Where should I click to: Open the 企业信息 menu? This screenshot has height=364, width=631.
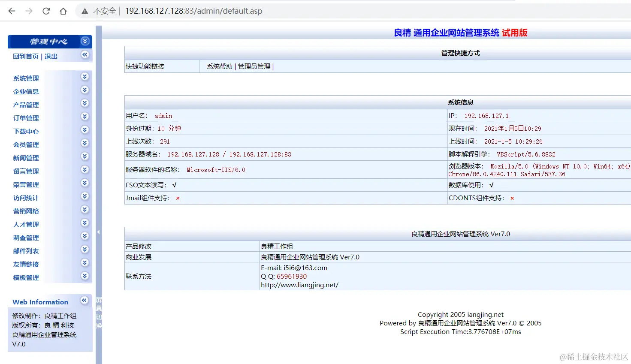[26, 92]
